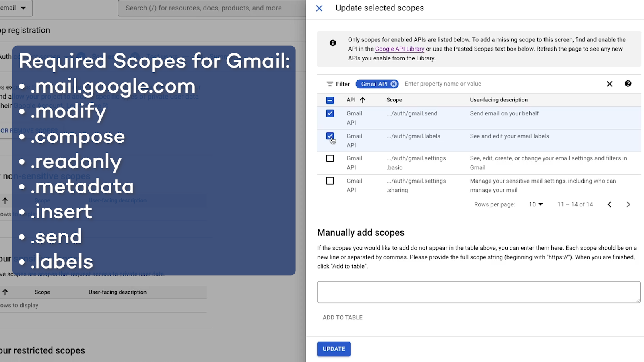Open the filter help question mark icon
Screen dimensions: 644x362
click(628, 84)
